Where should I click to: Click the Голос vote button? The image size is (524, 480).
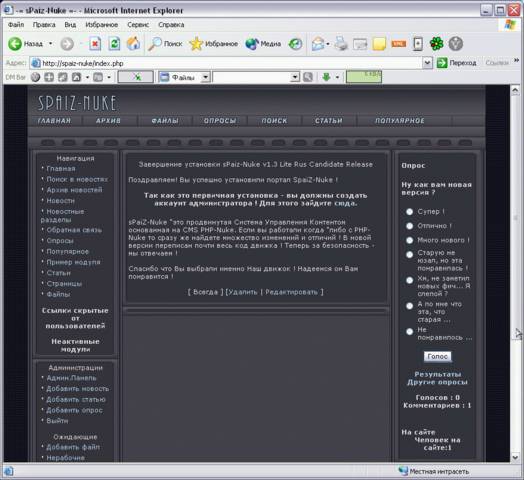pyautogui.click(x=437, y=356)
